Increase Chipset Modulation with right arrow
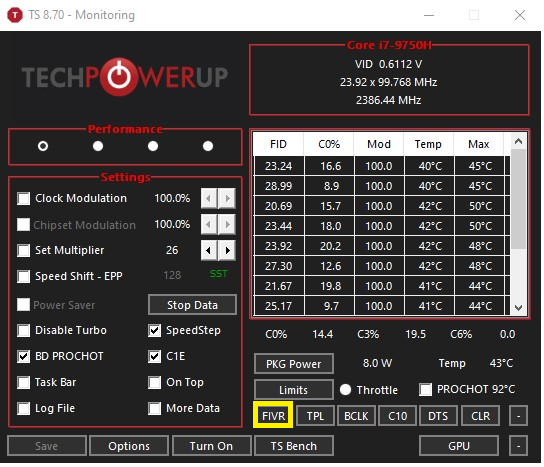This screenshot has height=467, width=544. coord(228,224)
